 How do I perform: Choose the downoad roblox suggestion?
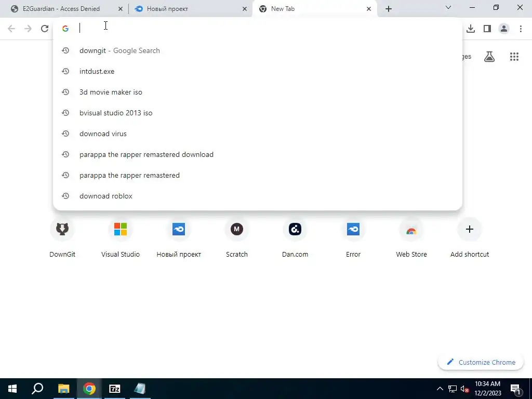tap(258, 196)
